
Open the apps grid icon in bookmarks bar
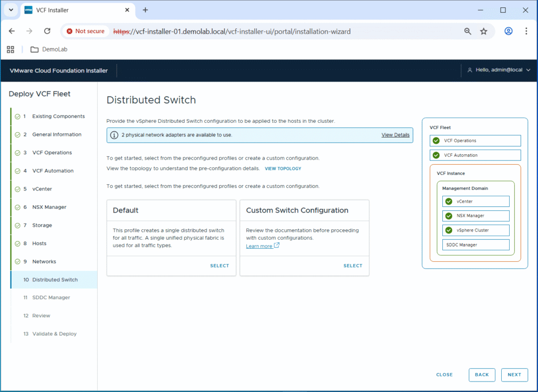tap(10, 49)
